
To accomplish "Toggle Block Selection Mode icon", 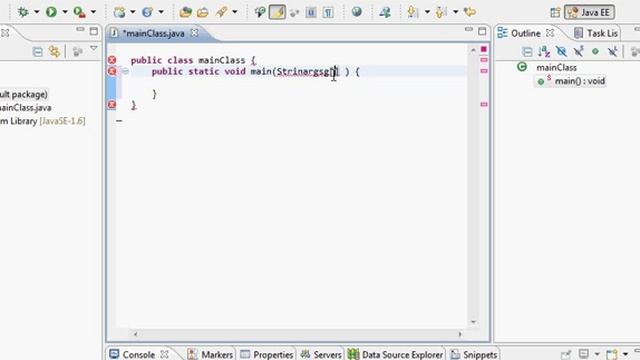I will 311,12.
